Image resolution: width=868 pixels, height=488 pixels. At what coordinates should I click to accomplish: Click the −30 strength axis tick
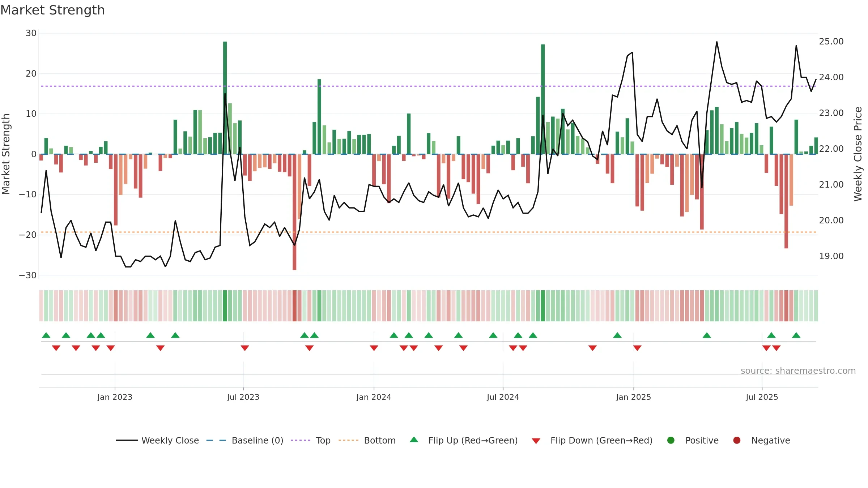point(28,275)
